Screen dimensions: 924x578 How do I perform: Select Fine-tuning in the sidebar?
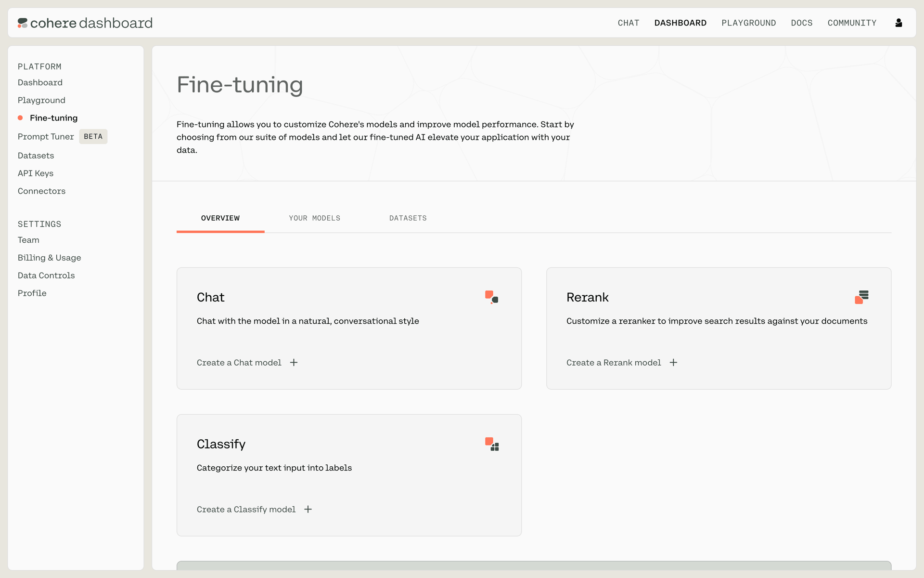point(53,118)
